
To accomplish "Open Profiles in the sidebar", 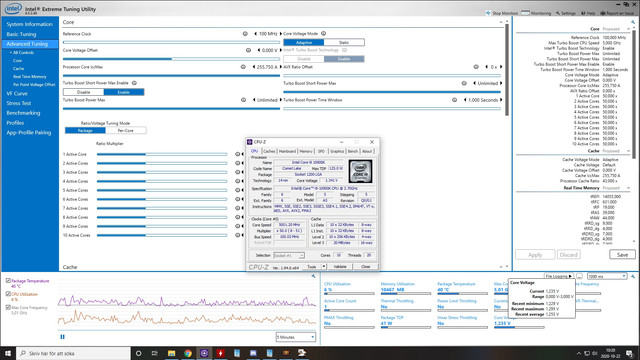I will click(x=15, y=123).
